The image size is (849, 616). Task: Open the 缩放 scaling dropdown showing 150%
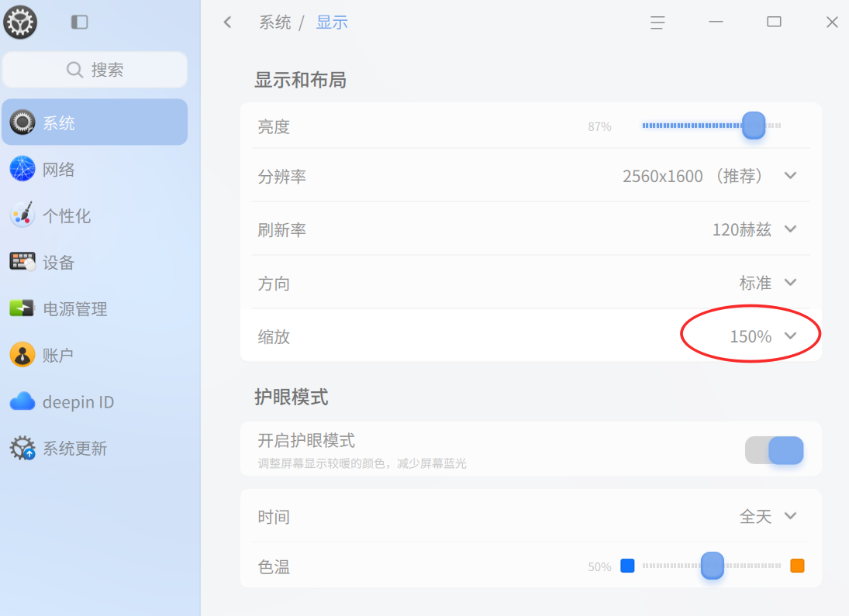790,334
